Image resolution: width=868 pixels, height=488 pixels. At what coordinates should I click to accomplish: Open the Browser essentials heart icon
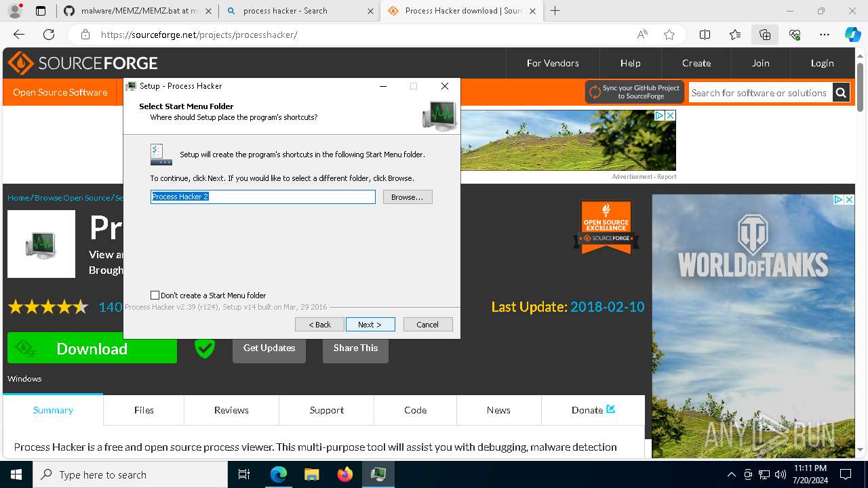(x=795, y=35)
